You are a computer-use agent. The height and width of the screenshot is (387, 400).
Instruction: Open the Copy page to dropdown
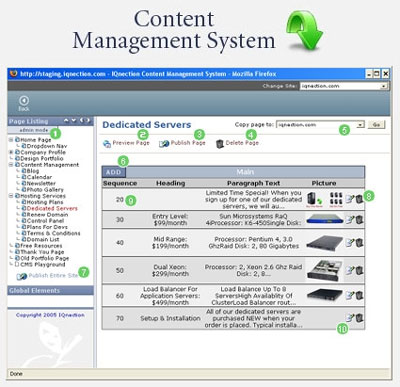360,125
